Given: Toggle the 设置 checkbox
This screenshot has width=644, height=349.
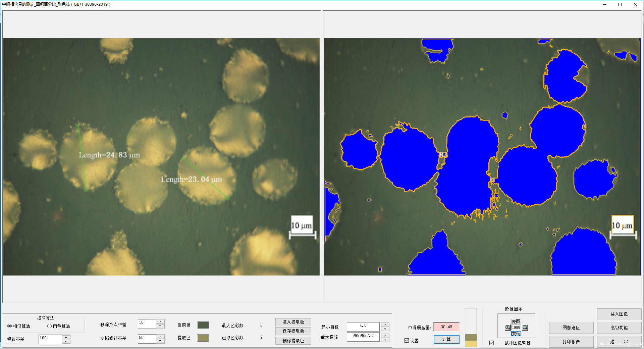Looking at the screenshot, I should pyautogui.click(x=407, y=341).
